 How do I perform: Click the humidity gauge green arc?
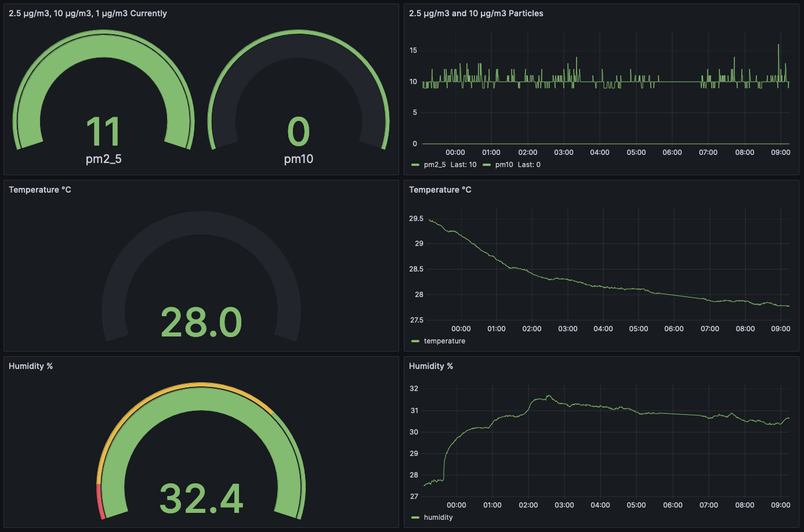tap(201, 400)
